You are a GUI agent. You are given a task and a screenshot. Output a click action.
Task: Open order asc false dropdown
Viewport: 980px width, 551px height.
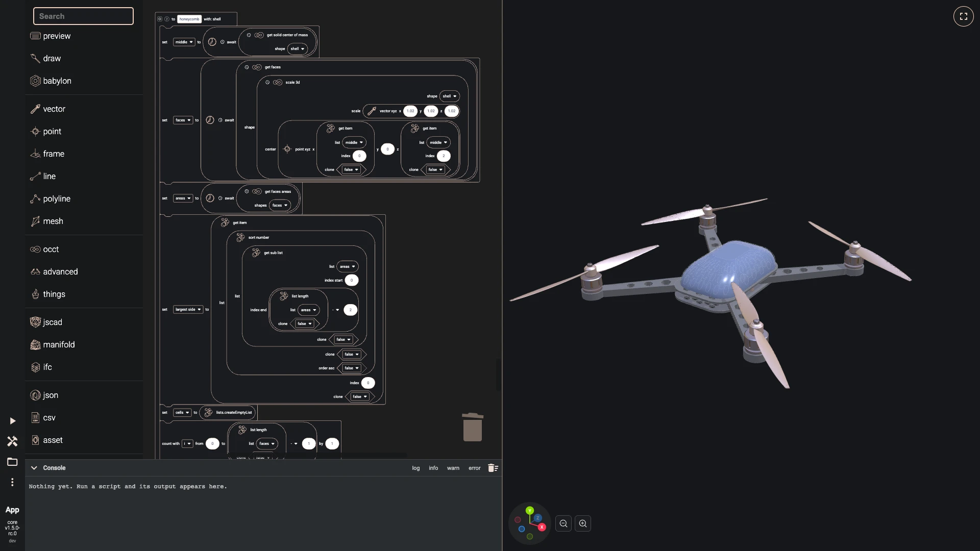click(x=351, y=368)
